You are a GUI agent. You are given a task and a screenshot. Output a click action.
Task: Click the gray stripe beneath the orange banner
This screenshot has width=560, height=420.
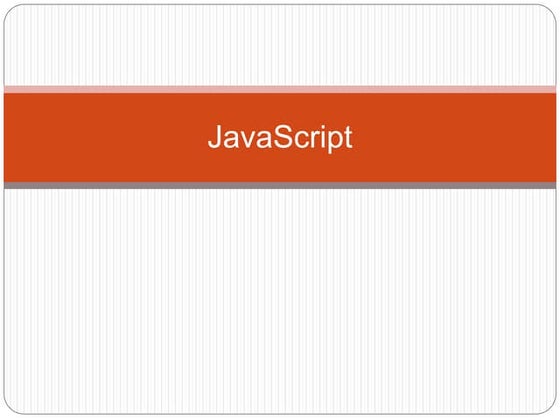[x=280, y=185]
